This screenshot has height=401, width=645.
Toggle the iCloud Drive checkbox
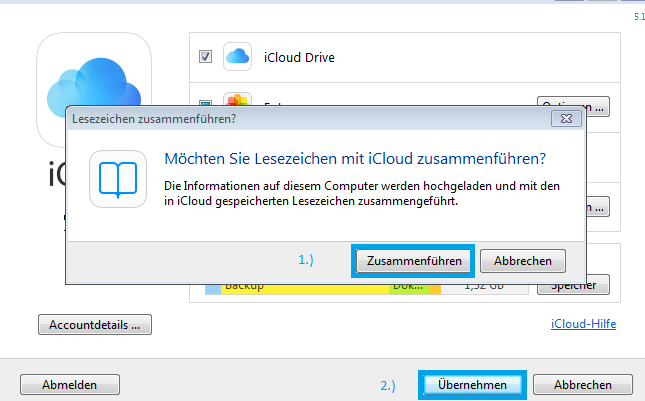205,57
